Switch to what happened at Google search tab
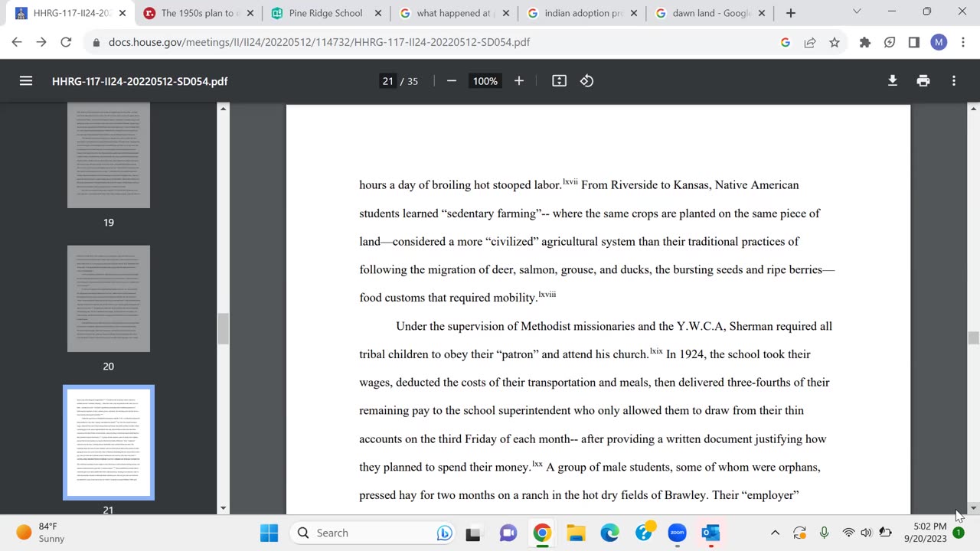The height and width of the screenshot is (551, 980). (x=452, y=13)
